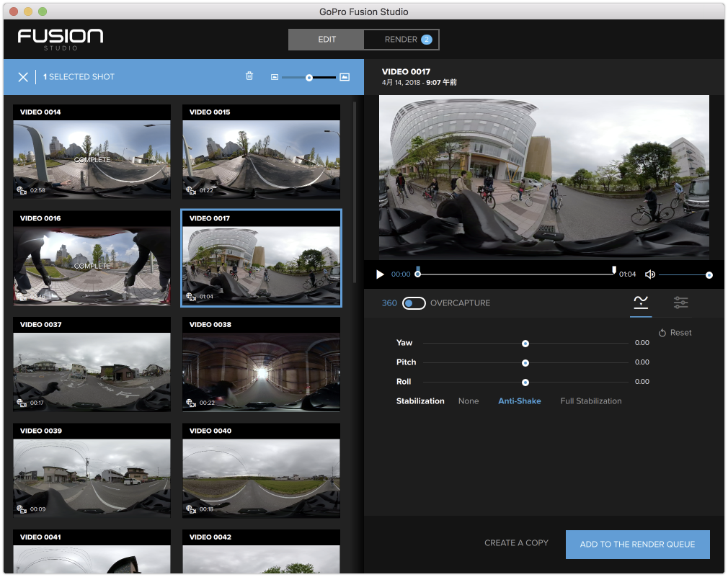This screenshot has height=577, width=728.
Task: Open the orientation curve settings tab
Action: click(x=641, y=303)
